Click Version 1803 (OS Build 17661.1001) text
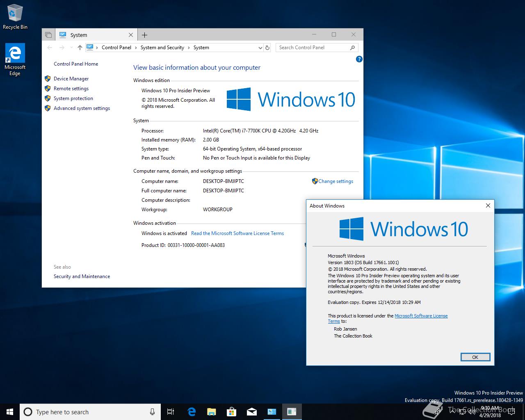This screenshot has height=420, width=525. click(x=363, y=262)
